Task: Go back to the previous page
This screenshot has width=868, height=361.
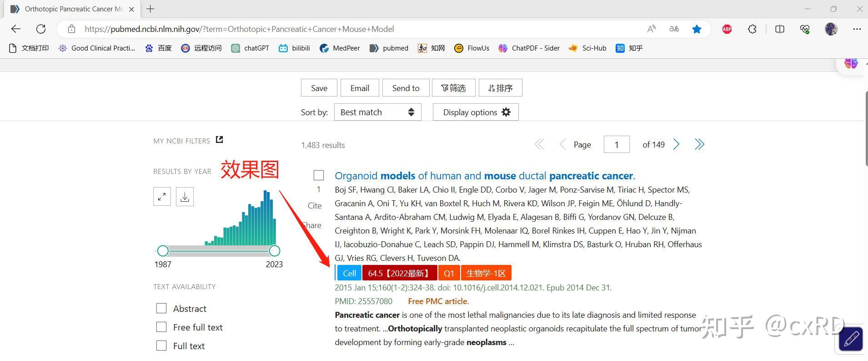Action: (16, 29)
